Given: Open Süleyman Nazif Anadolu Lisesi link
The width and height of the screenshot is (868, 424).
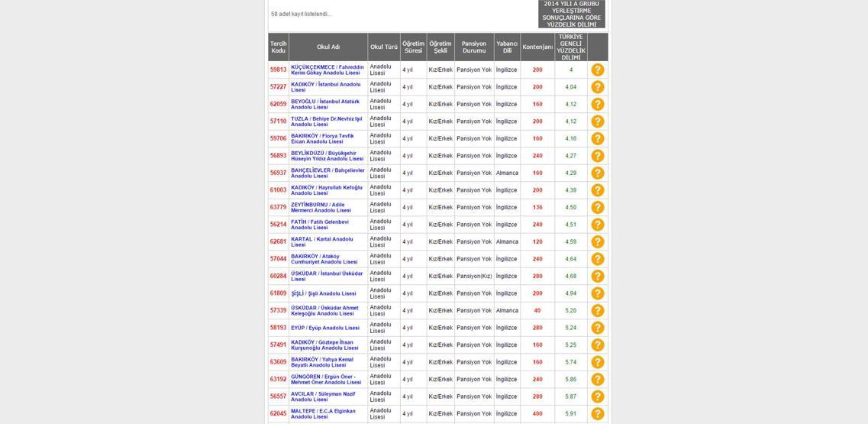Looking at the screenshot, I should [x=323, y=396].
